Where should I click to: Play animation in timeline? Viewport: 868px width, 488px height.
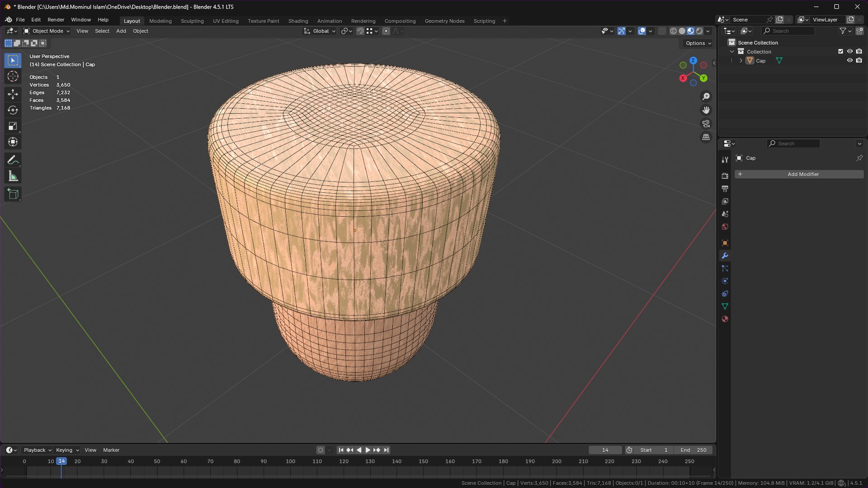(368, 450)
